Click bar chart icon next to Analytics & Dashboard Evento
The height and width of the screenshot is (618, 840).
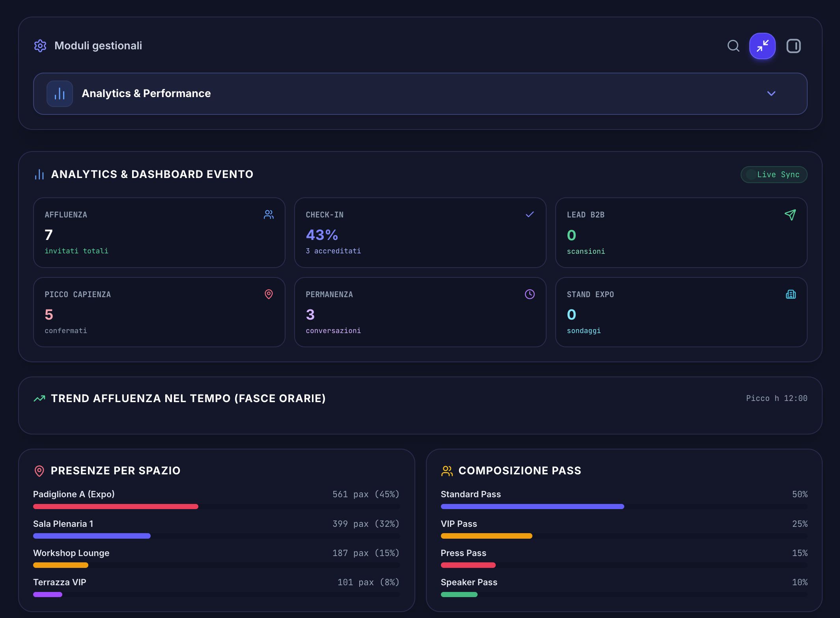(39, 174)
